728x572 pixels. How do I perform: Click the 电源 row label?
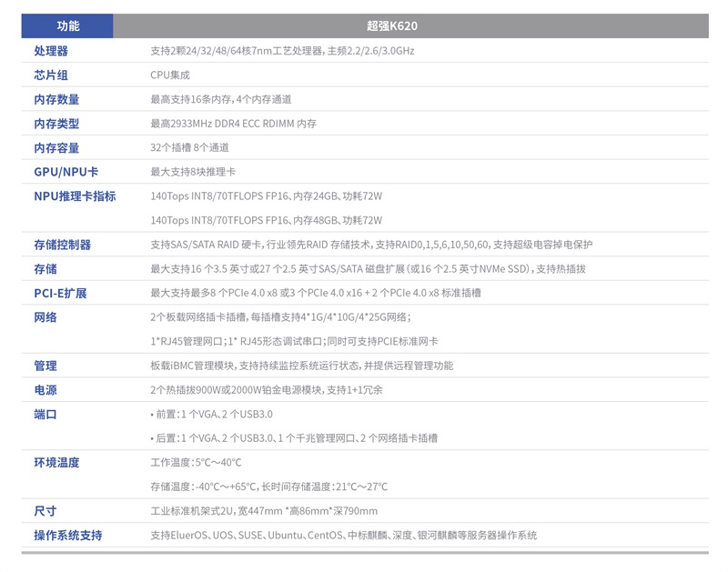tap(45, 389)
